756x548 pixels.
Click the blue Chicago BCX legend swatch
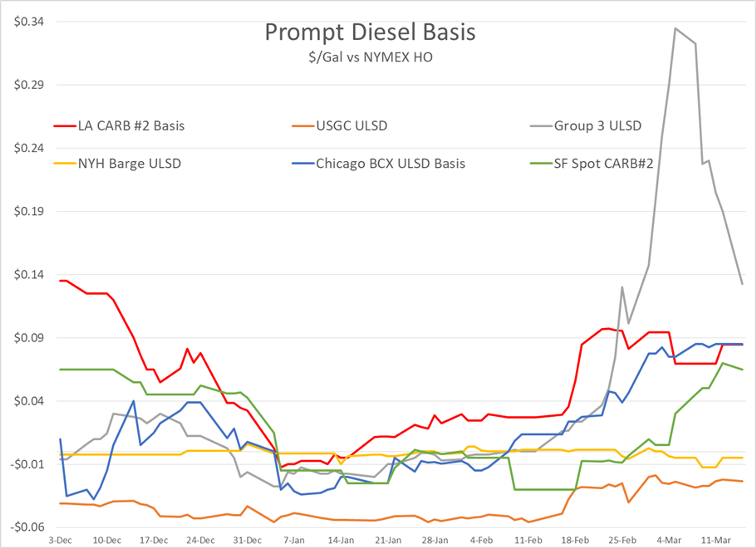tap(303, 164)
